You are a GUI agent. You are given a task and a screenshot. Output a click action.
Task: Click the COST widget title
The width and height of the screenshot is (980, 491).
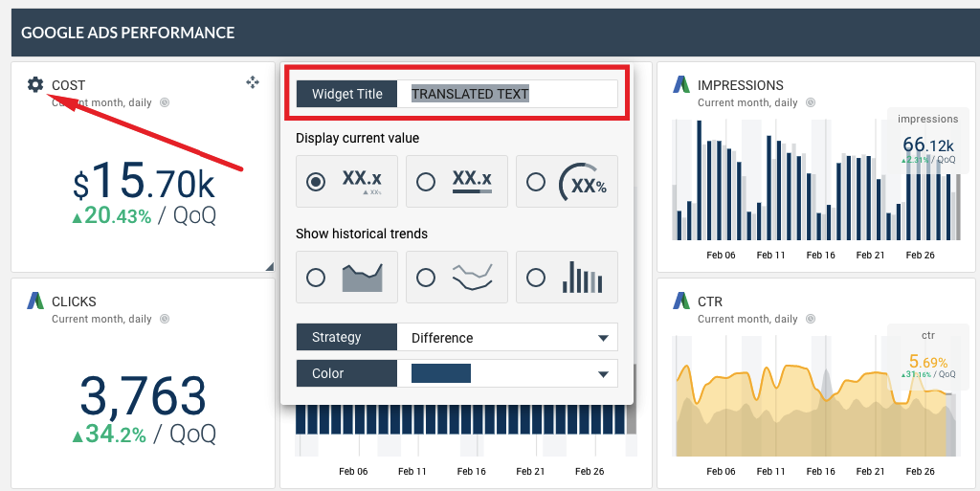(68, 85)
